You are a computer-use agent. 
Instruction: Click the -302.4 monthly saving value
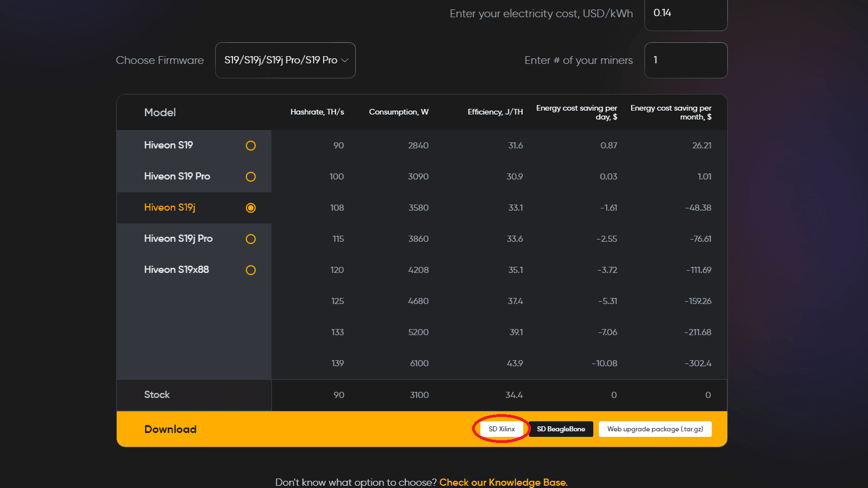[x=698, y=363]
